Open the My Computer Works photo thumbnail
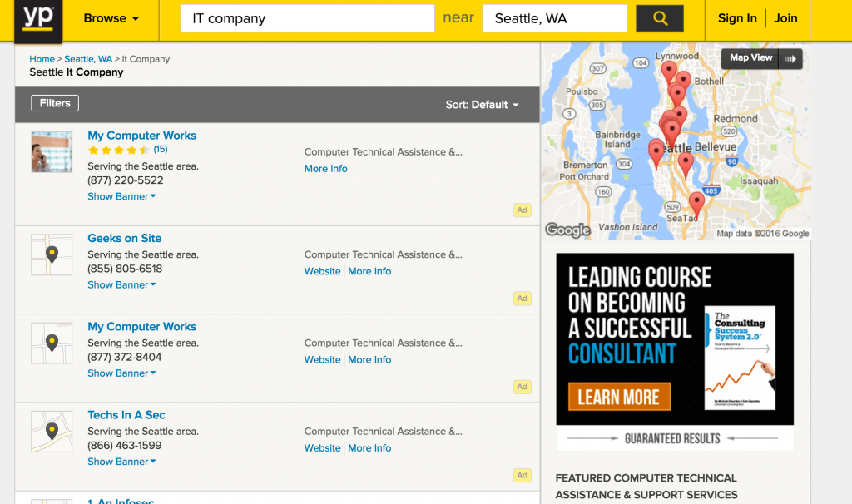Image resolution: width=852 pixels, height=504 pixels. coord(52,152)
